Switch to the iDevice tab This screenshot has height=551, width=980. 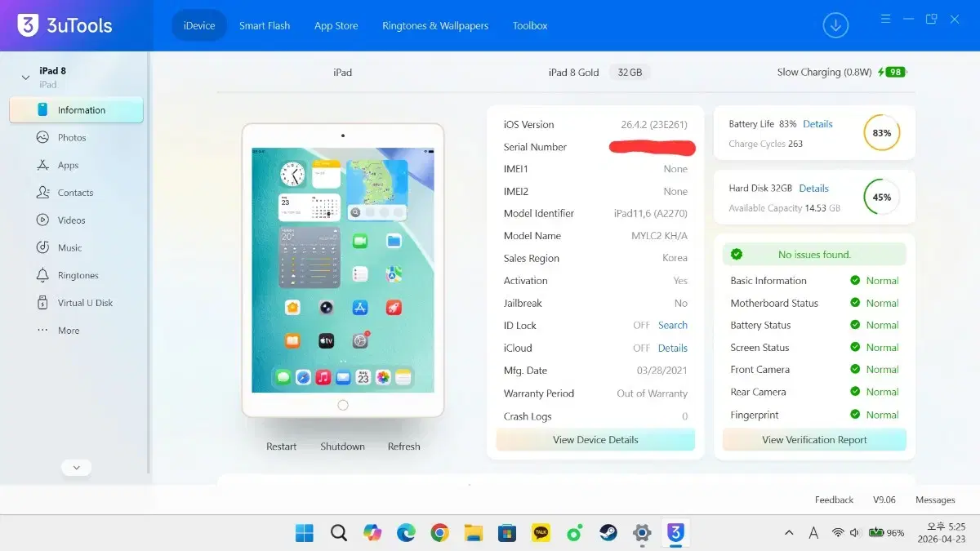point(199,25)
